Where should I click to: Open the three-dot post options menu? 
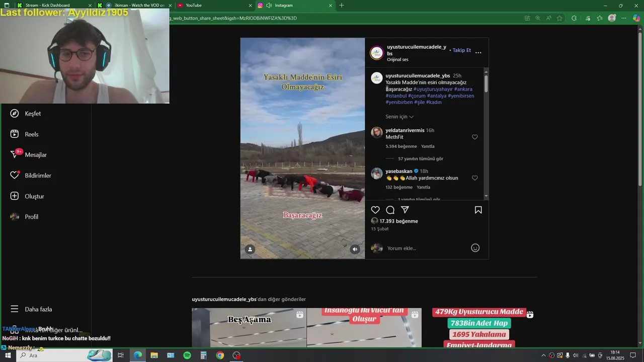coord(478,52)
